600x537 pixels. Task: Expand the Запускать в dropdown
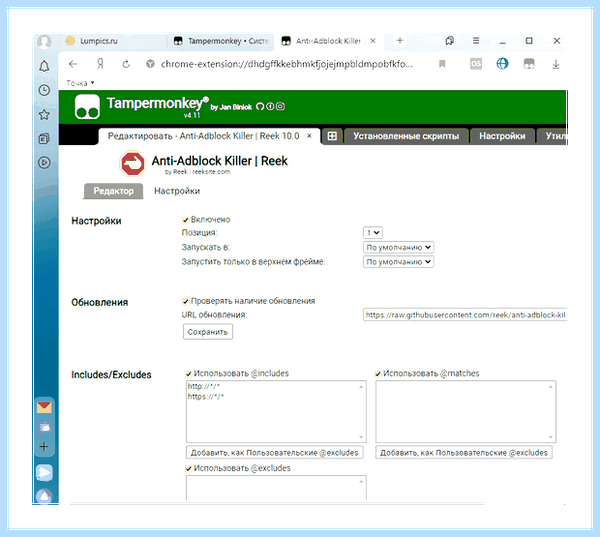(x=398, y=247)
